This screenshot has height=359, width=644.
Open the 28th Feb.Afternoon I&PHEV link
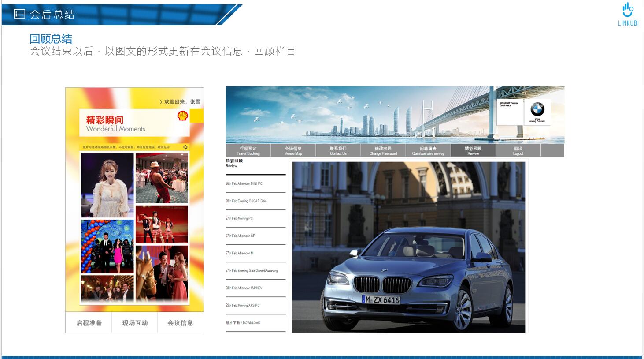click(244, 288)
